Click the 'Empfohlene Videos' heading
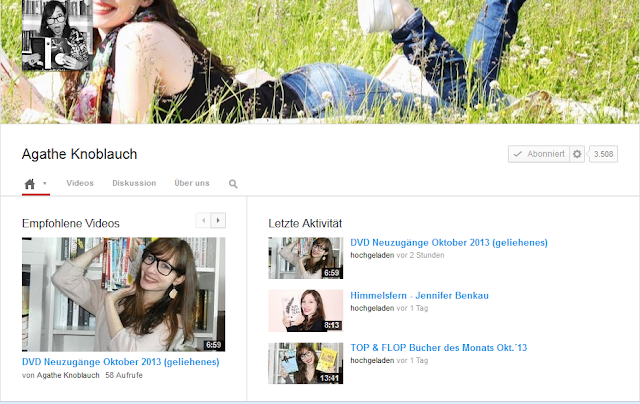Viewport: 640px width, 404px height. tap(71, 223)
